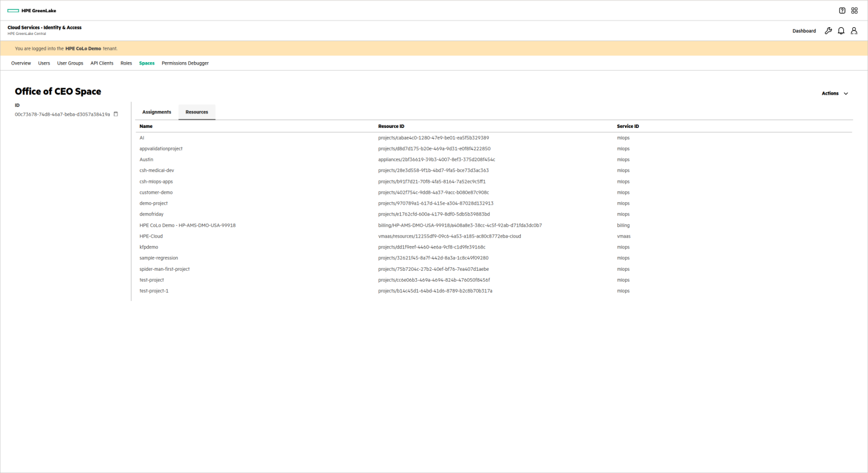The width and height of the screenshot is (868, 473).
Task: Open the User Groups tab
Action: coord(70,63)
